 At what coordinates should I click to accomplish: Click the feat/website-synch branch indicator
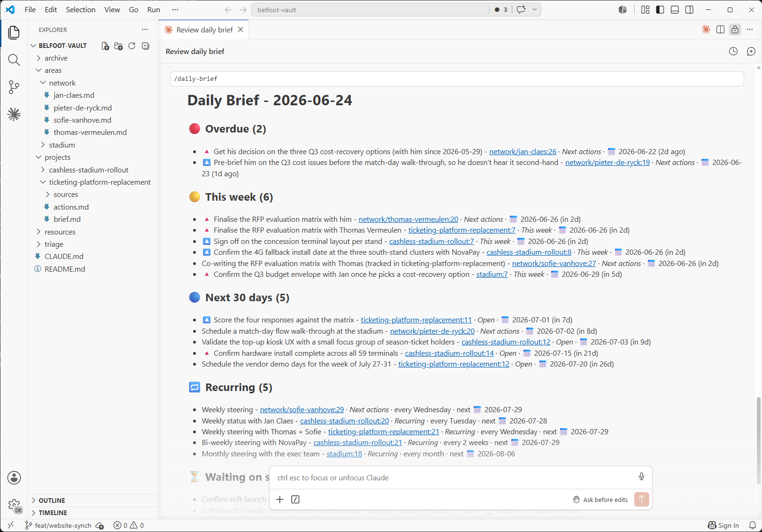point(58,525)
